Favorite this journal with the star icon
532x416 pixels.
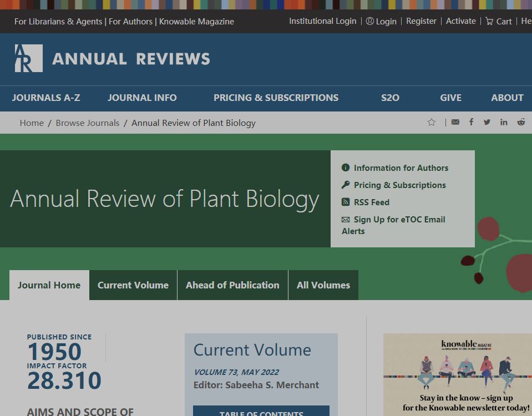(432, 122)
